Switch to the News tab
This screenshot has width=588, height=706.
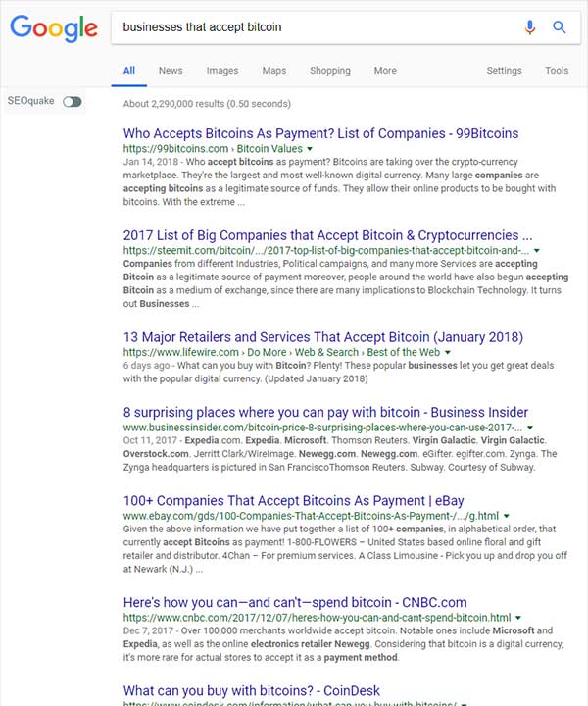point(171,71)
